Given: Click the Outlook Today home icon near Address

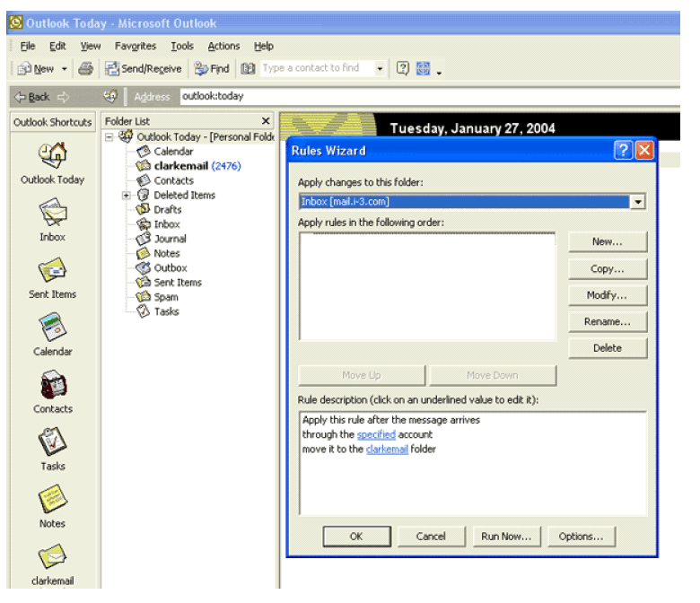Looking at the screenshot, I should [x=110, y=96].
